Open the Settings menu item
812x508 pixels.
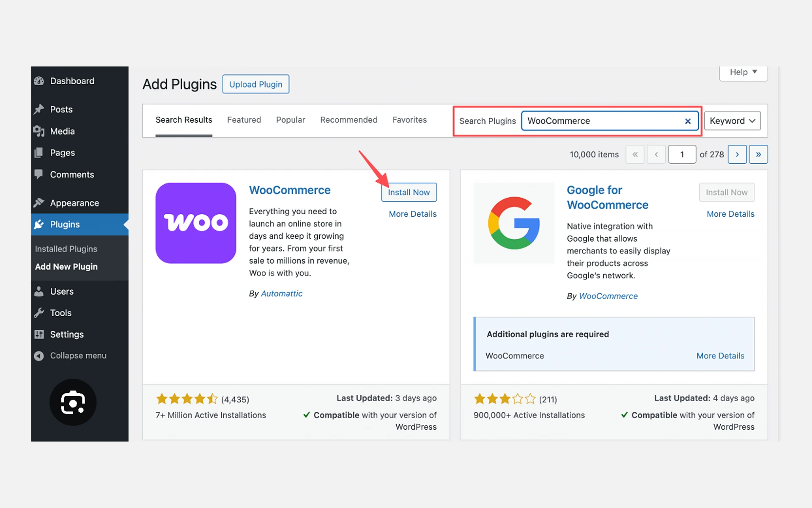point(80,334)
